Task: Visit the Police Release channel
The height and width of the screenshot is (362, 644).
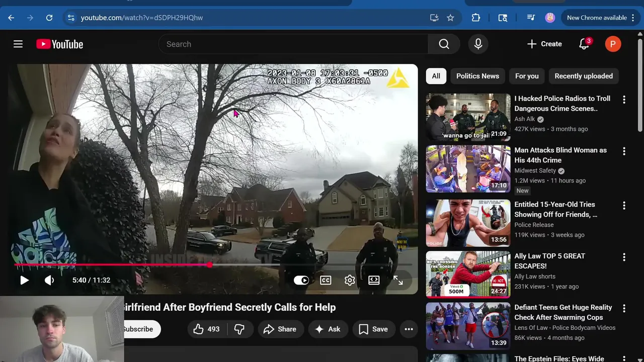Action: [534, 225]
